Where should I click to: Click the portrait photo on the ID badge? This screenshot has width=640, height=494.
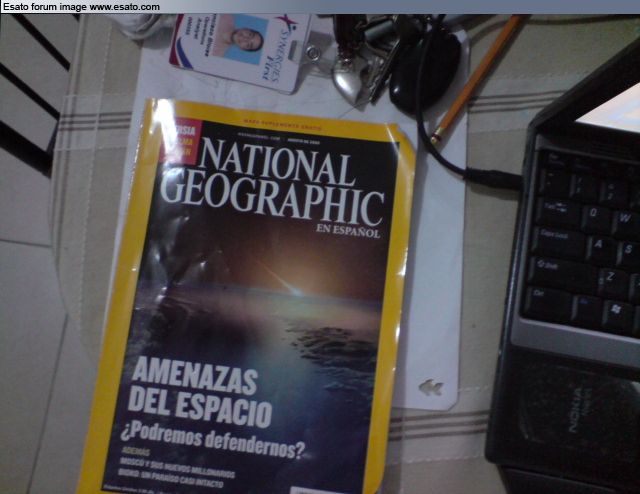pyautogui.click(x=242, y=40)
